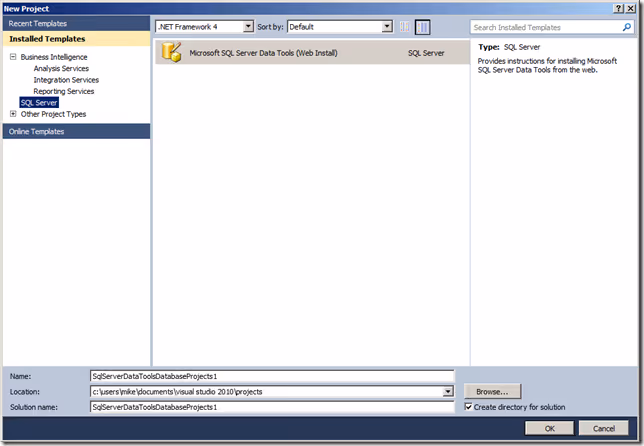The height and width of the screenshot is (446, 644).
Task: Select Microsoft SQL Server Data Tools (Web Install)
Action: pos(312,53)
